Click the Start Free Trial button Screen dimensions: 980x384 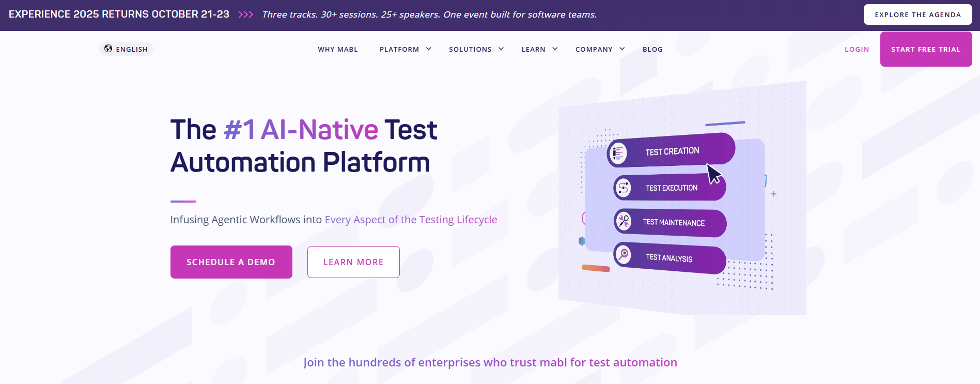[926, 49]
